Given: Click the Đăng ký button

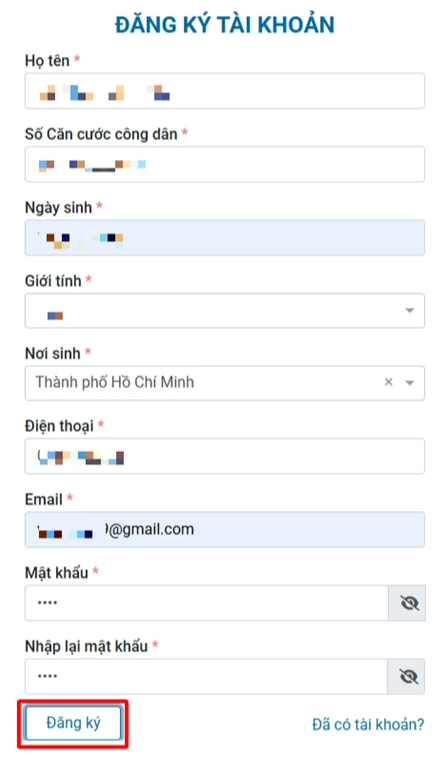Looking at the screenshot, I should tap(73, 723).
